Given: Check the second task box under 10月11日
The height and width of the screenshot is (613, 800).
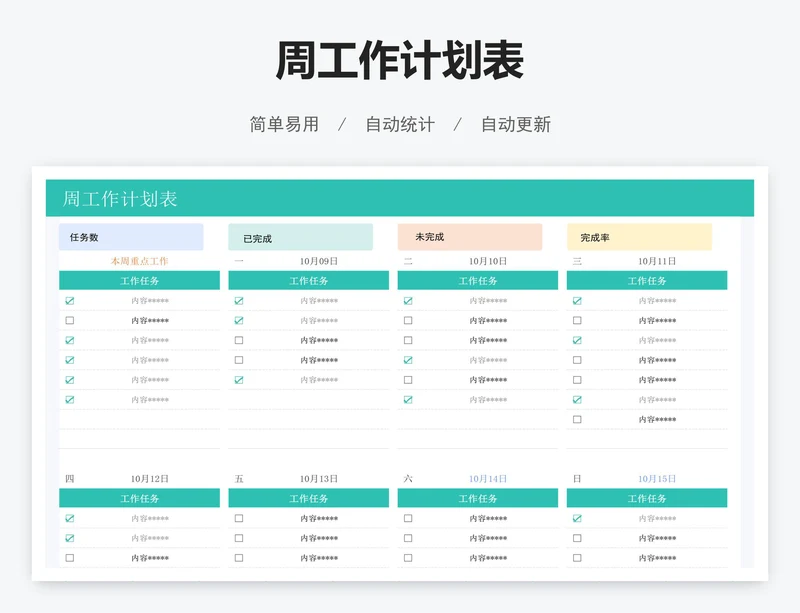Looking at the screenshot, I should point(577,321).
